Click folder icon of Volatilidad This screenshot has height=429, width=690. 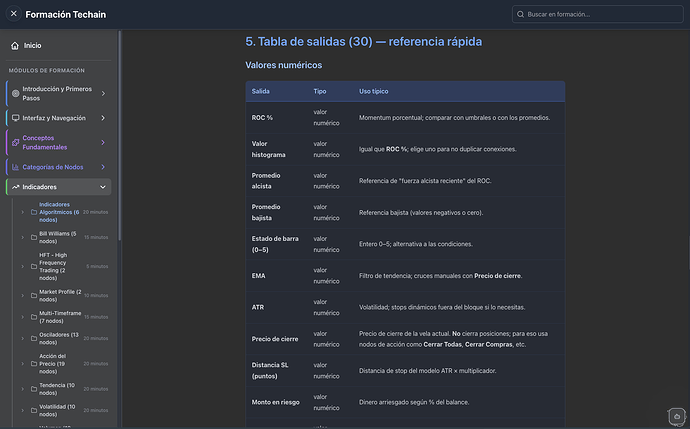point(34,411)
